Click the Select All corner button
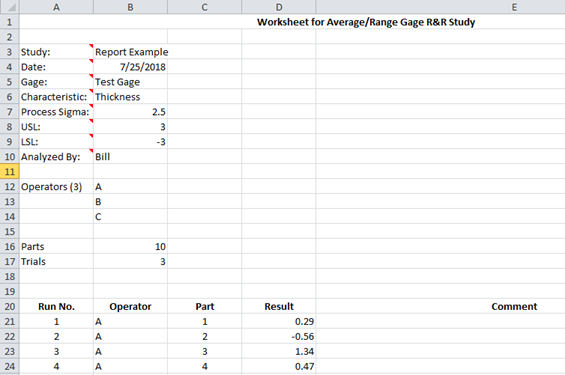This screenshot has height=375, width=565. pos(9,7)
